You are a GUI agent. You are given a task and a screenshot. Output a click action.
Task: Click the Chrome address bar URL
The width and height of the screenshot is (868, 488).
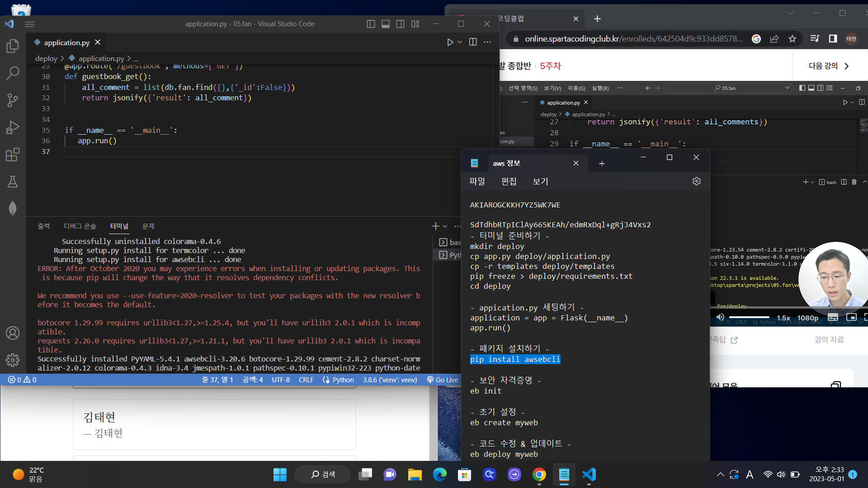[x=633, y=39]
